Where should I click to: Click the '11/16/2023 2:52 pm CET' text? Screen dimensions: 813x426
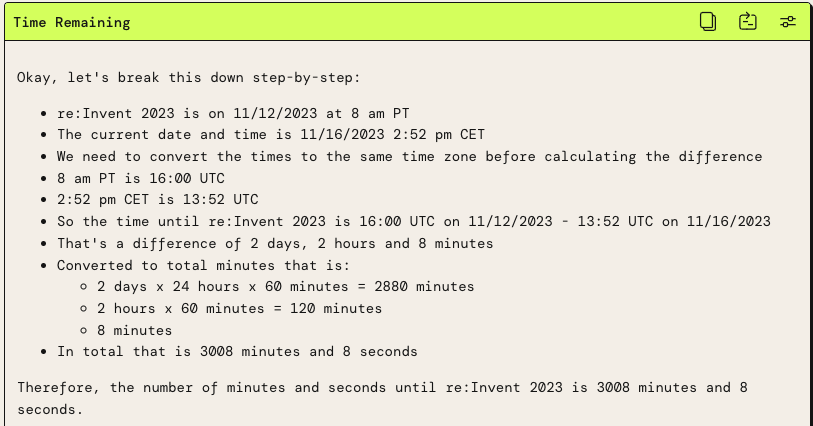[x=393, y=135]
